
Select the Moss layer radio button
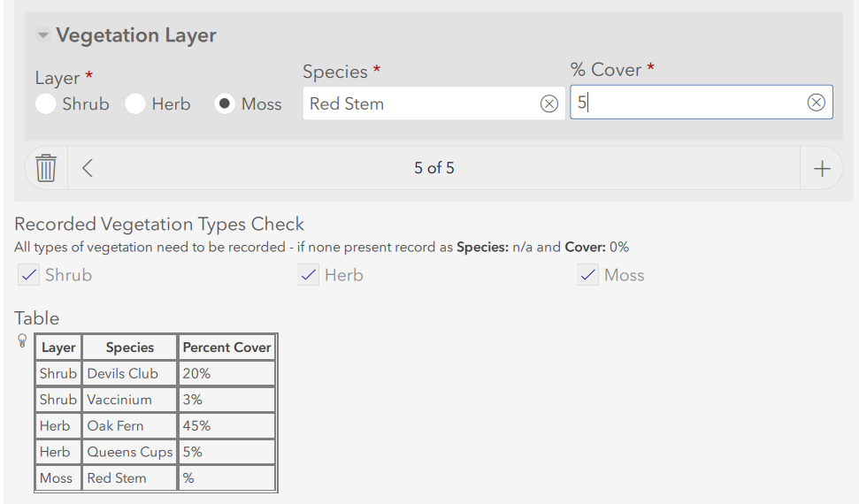(225, 104)
